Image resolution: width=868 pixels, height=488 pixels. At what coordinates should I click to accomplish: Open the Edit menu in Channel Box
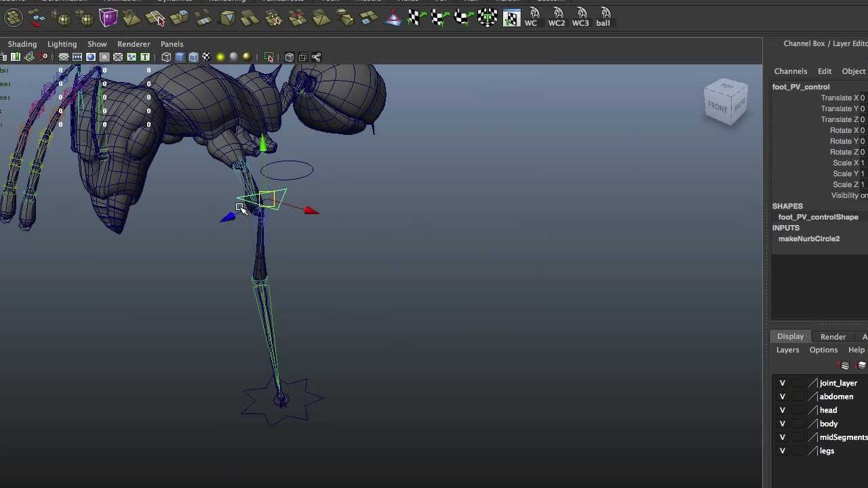click(825, 71)
